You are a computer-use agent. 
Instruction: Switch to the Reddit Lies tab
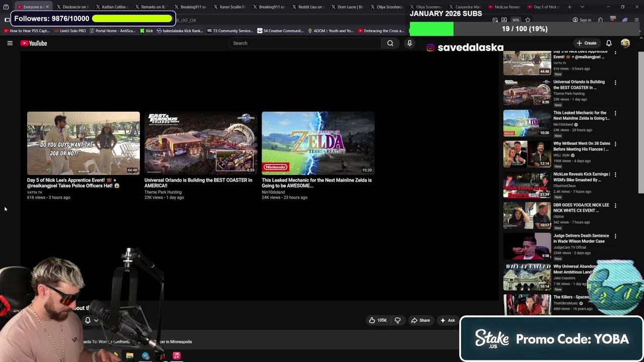309,7
